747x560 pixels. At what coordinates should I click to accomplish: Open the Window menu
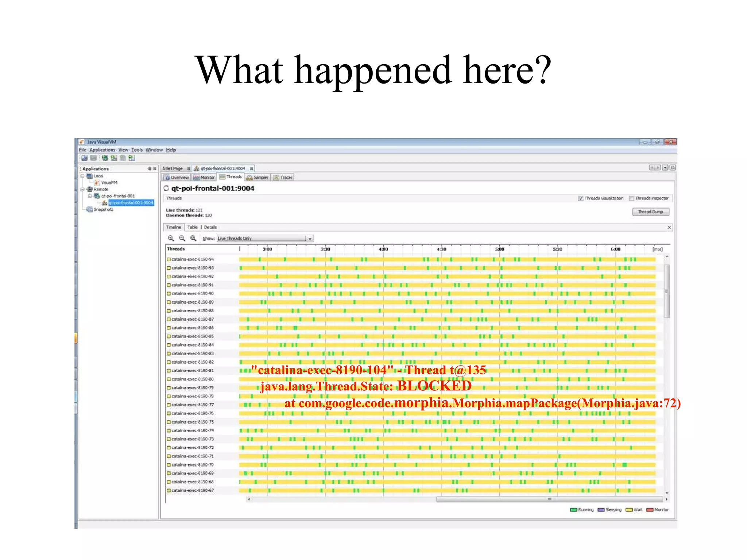tap(154, 150)
